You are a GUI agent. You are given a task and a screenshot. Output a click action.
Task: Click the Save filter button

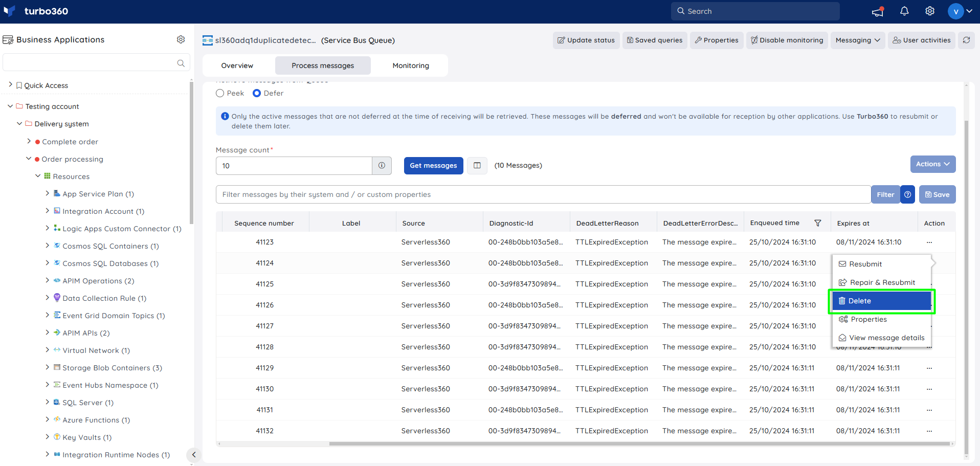click(937, 194)
